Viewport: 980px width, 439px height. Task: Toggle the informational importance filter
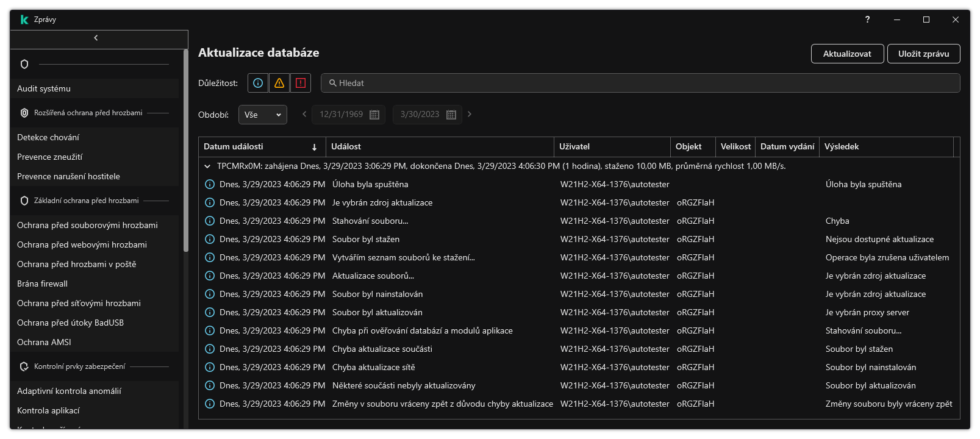click(258, 83)
